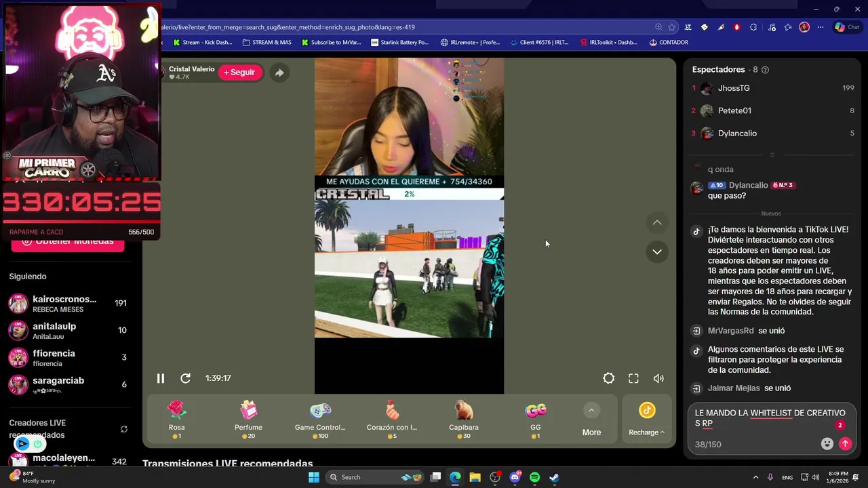Open Cristal Valerio streamer profile name
Viewport: 868px width, 488px height.
pyautogui.click(x=191, y=69)
